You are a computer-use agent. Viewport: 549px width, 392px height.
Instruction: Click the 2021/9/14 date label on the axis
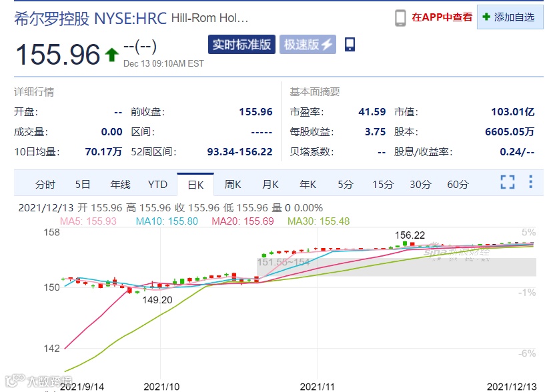82,387
